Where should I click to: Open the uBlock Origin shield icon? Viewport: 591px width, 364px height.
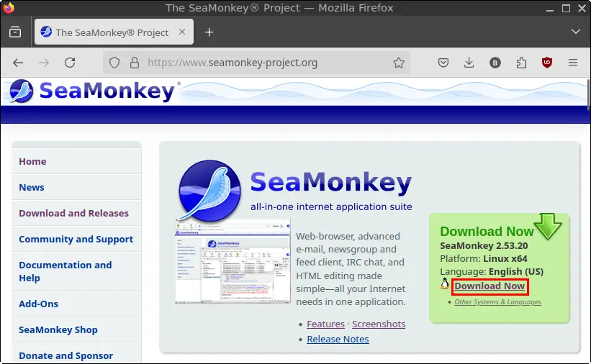(547, 63)
